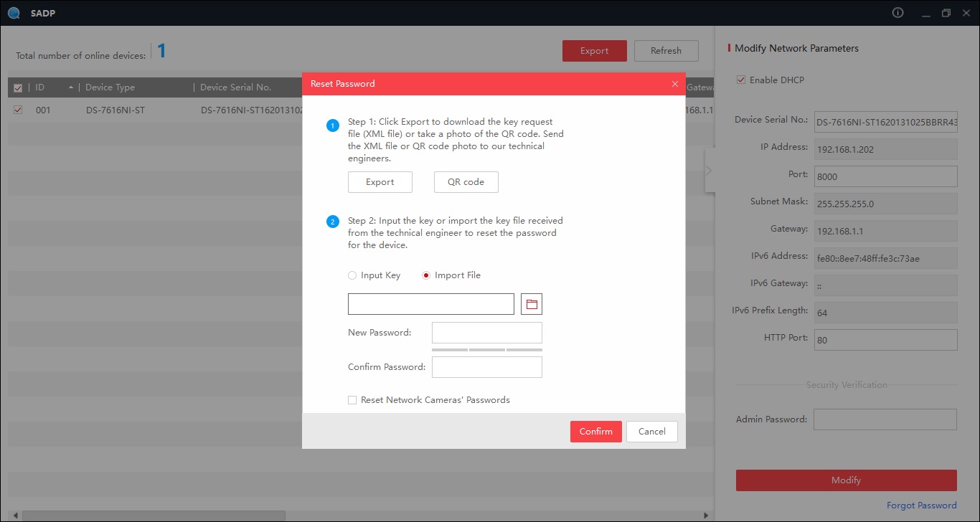Click the horizontal scrollbar at bottom
The width and height of the screenshot is (980, 522).
[x=154, y=516]
